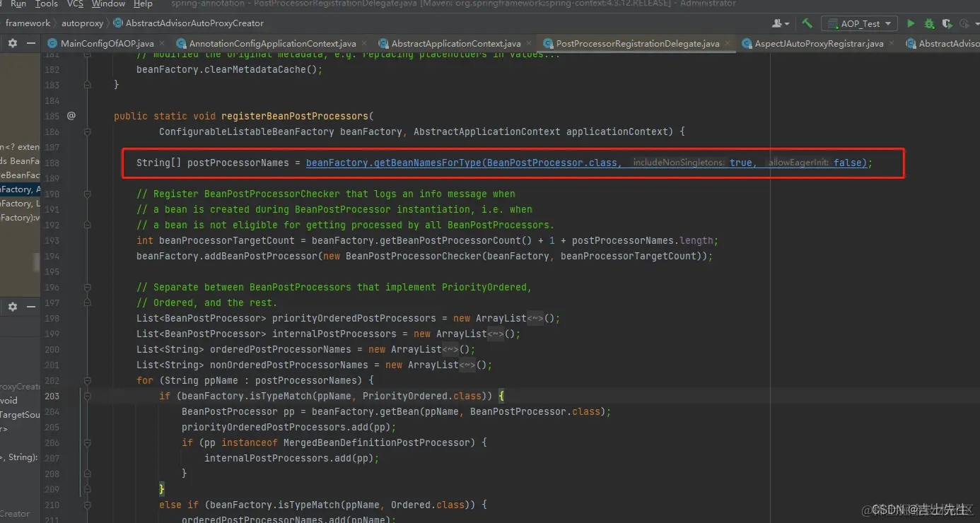This screenshot has height=523, width=980.
Task: Switch to AbstractApplicationContext.java tab
Action: [455, 44]
